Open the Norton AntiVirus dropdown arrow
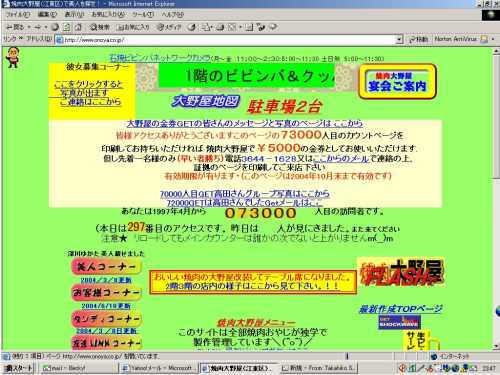The width and height of the screenshot is (500, 375). (493, 39)
